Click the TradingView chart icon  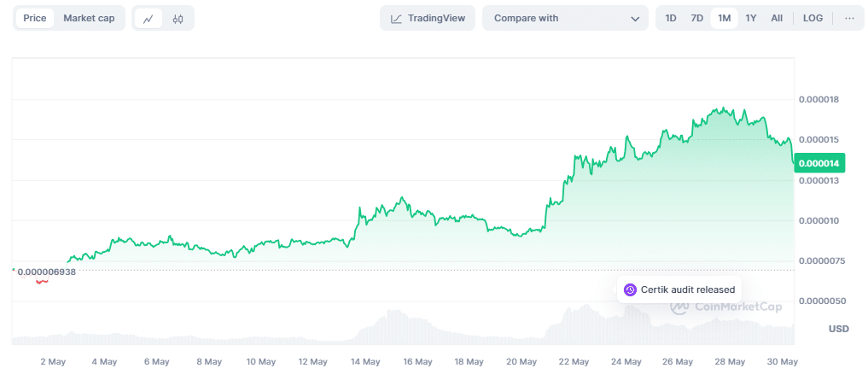click(x=396, y=19)
